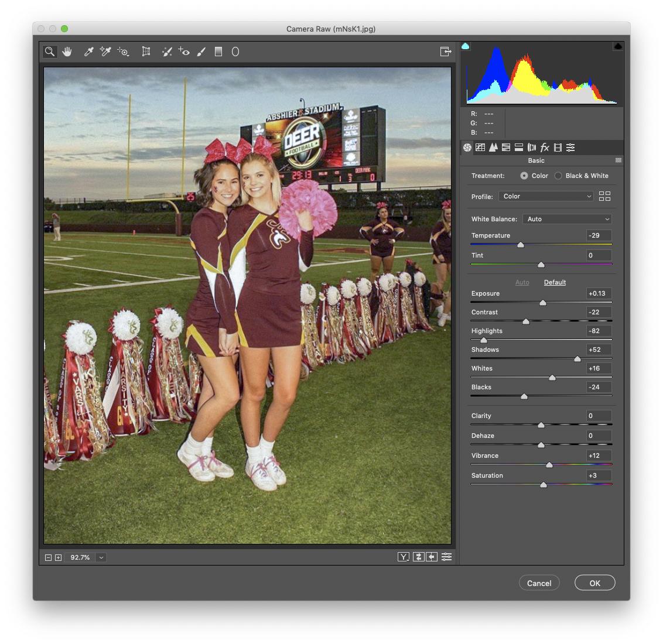Zoom in with the plus button
The height and width of the screenshot is (644, 663).
click(59, 558)
